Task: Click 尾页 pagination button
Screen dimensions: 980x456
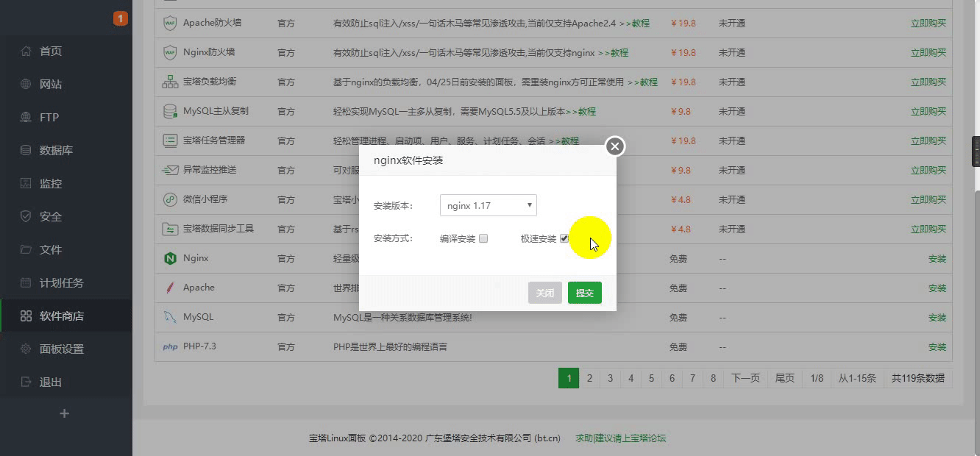Action: point(785,378)
